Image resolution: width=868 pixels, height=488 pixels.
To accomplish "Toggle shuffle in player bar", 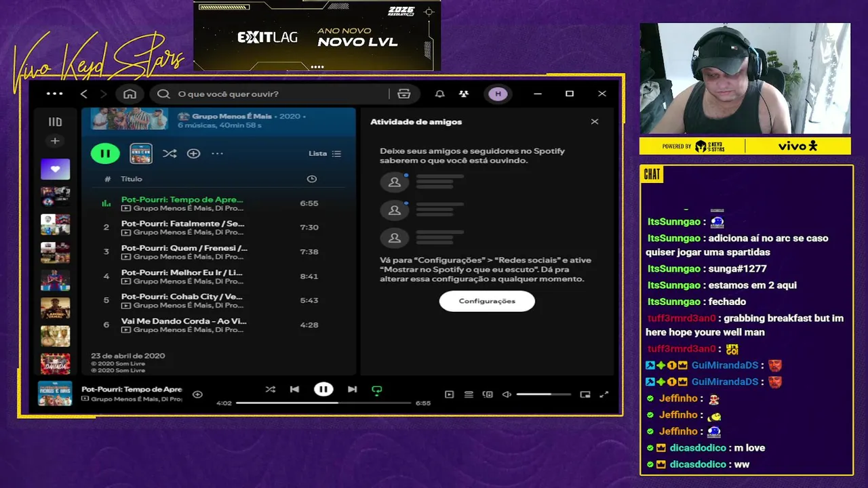I will point(270,389).
